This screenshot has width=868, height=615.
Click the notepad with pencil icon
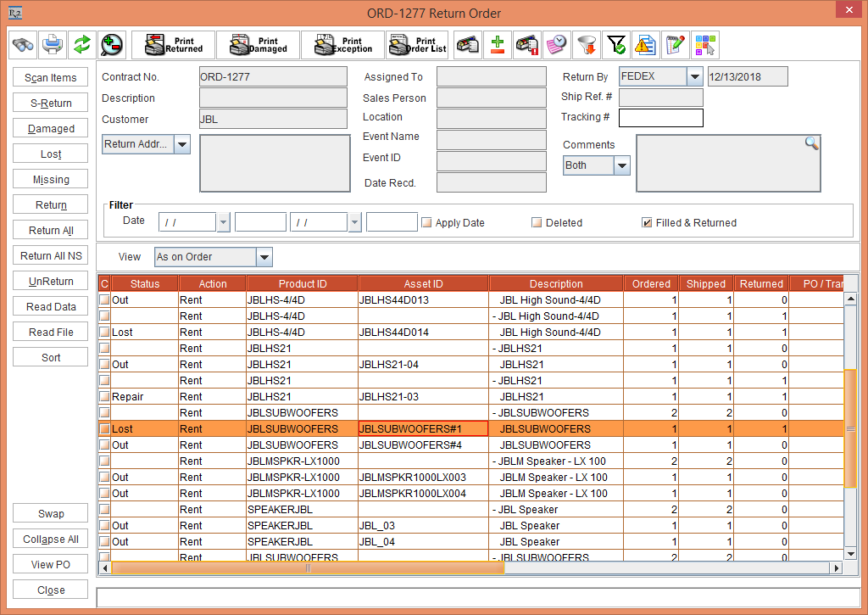[x=675, y=44]
